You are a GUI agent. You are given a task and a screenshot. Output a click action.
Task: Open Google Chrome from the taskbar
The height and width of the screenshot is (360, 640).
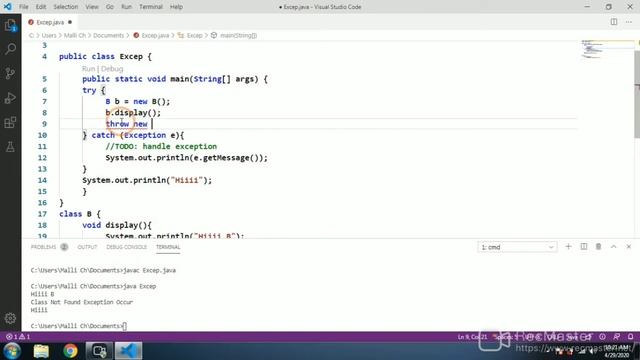coord(70,351)
